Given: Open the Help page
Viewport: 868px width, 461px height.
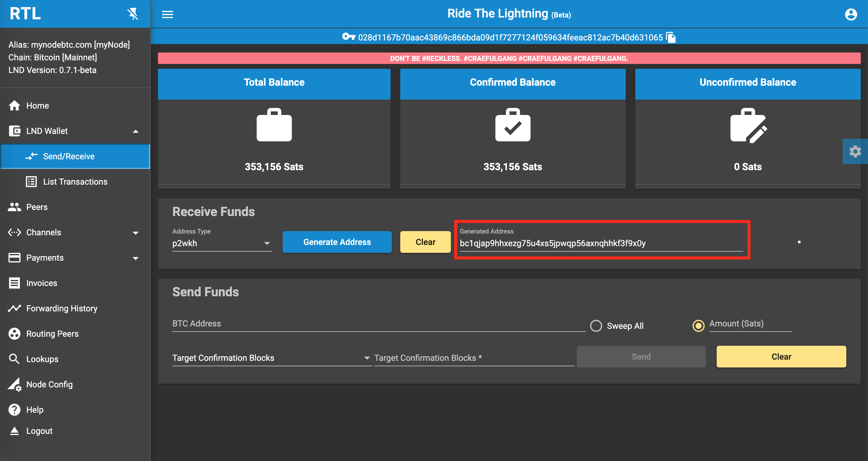Looking at the screenshot, I should click(x=75, y=410).
